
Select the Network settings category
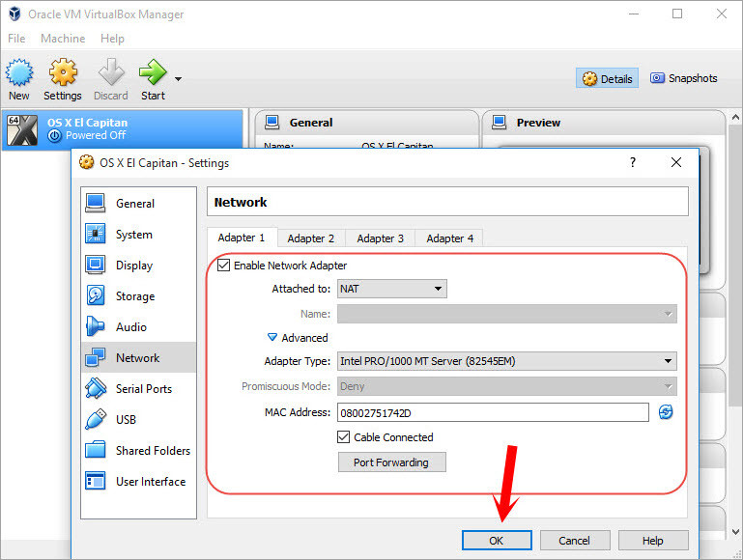pos(138,357)
